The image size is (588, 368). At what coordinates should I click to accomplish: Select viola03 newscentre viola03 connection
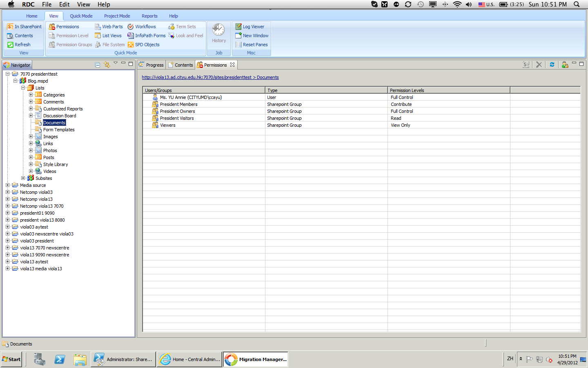47,234
